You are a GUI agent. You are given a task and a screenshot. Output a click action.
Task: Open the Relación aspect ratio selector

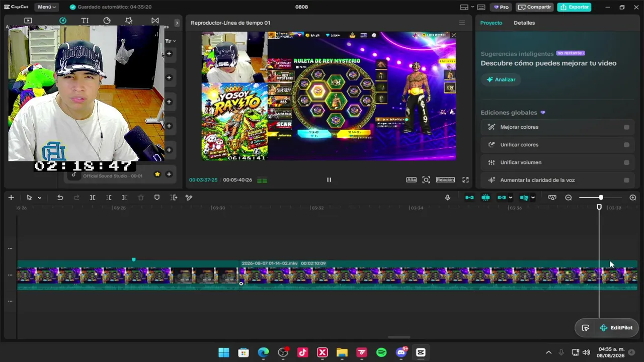coord(445,179)
